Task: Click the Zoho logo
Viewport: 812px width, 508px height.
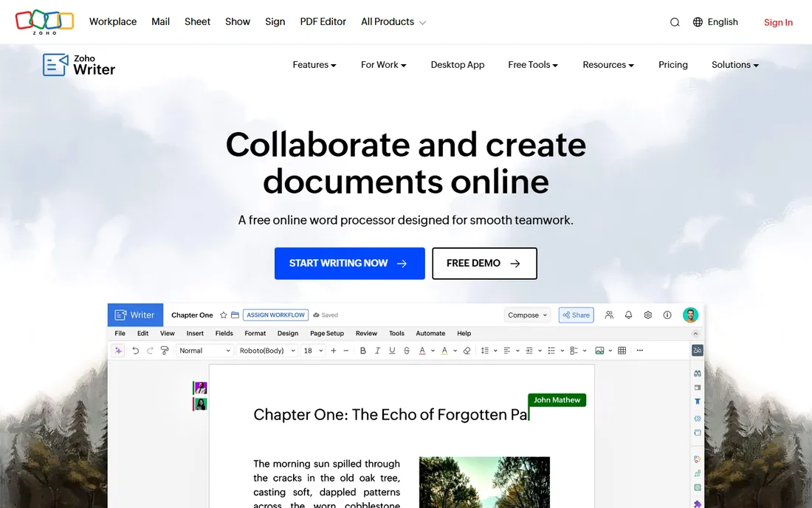Action: [44, 21]
